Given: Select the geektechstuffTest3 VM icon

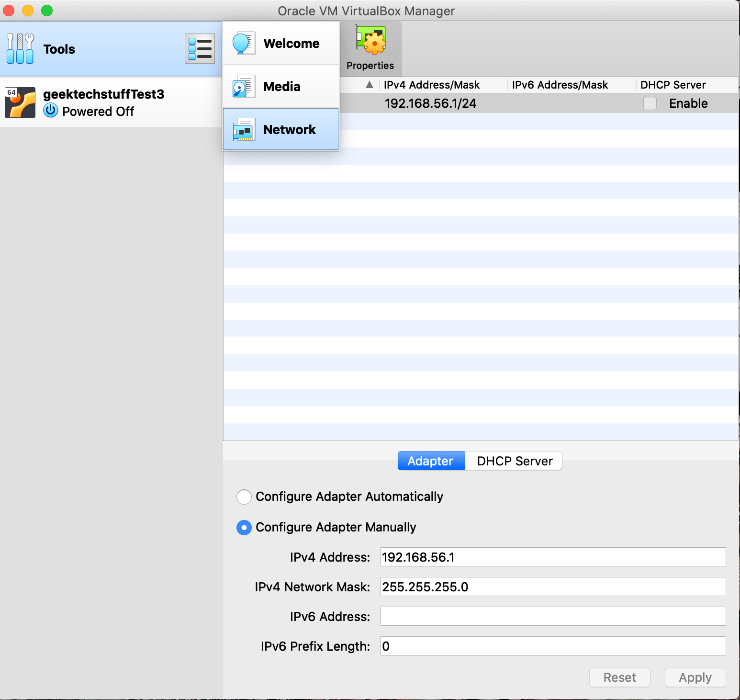Looking at the screenshot, I should click(x=20, y=102).
